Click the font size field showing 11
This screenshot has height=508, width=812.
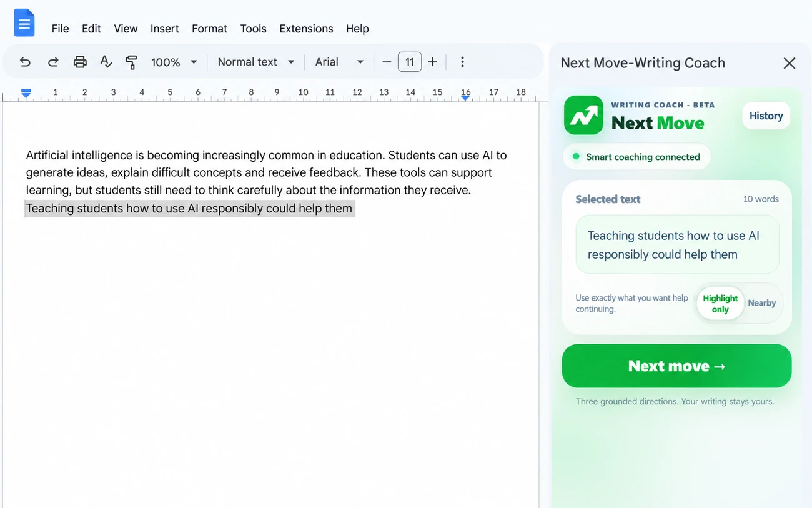point(410,62)
